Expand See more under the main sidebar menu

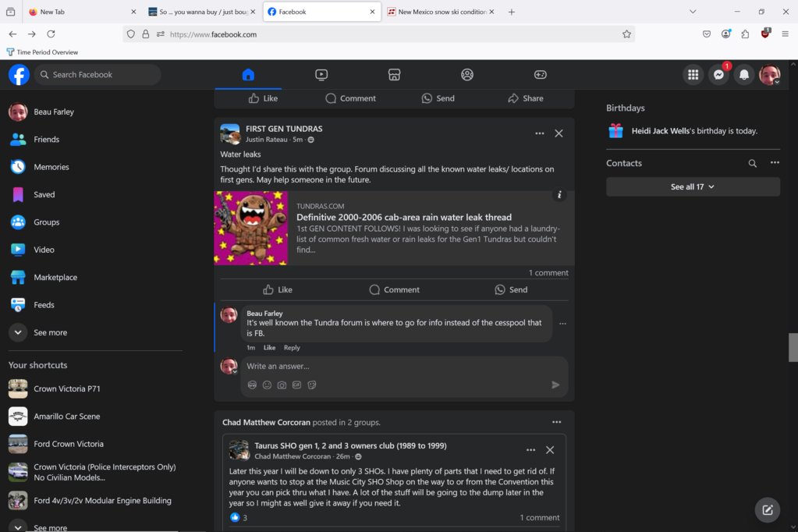(x=95, y=332)
